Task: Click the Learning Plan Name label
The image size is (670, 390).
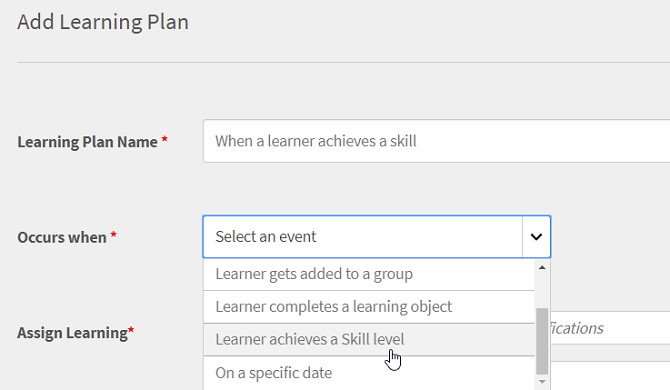Action: coord(87,142)
